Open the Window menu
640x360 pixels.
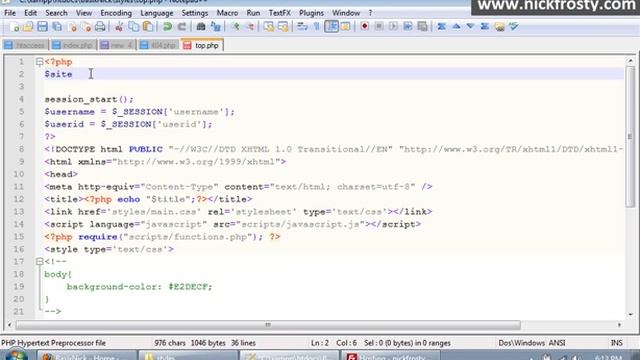pyautogui.click(x=346, y=13)
